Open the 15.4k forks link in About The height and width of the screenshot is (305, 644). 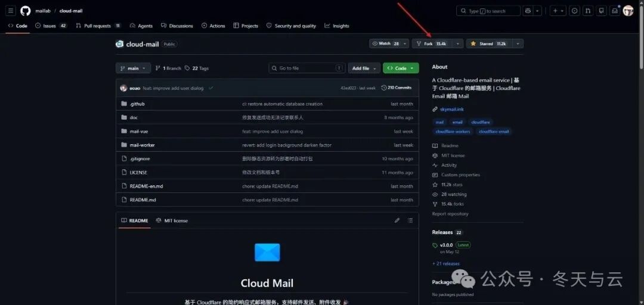coord(453,204)
